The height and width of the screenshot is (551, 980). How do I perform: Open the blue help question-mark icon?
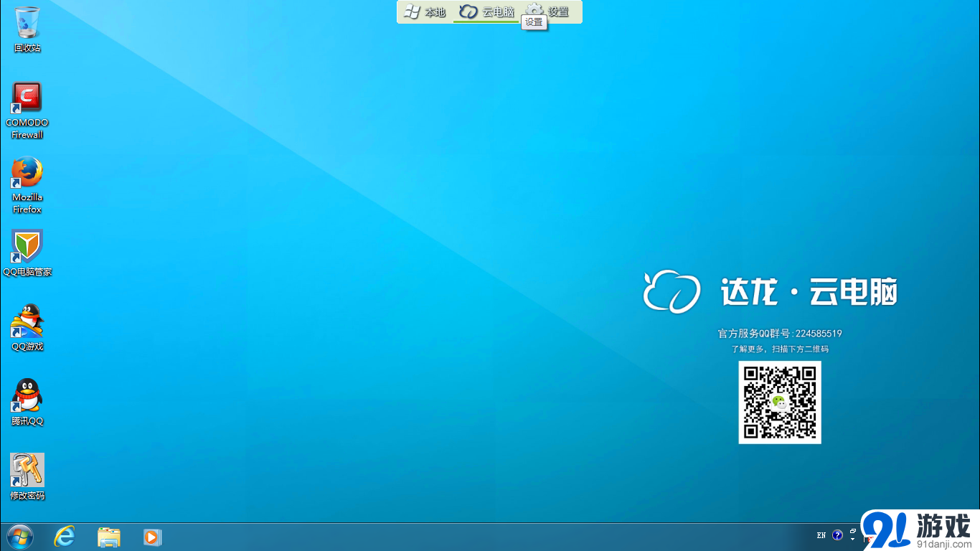(837, 535)
